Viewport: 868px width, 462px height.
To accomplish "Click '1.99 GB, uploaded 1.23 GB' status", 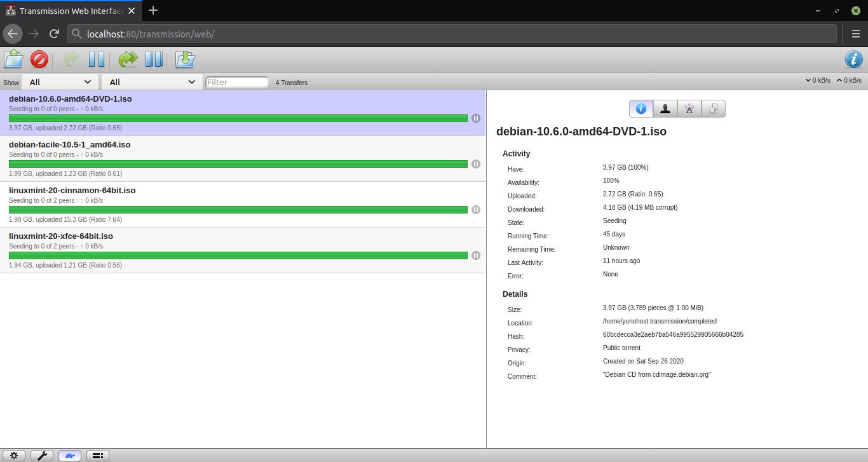I will [x=65, y=174].
